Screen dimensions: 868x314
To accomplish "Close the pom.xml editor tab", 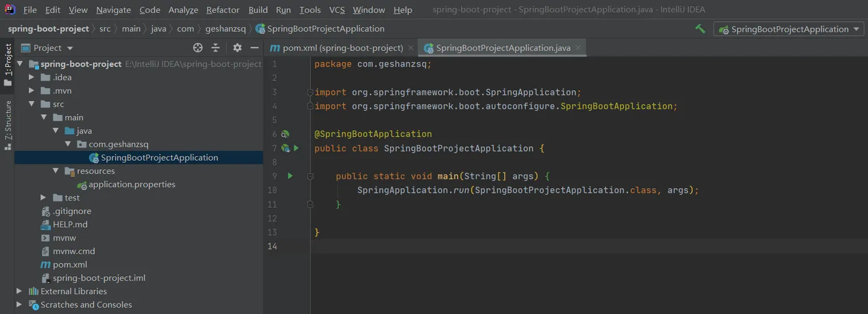I will [410, 48].
